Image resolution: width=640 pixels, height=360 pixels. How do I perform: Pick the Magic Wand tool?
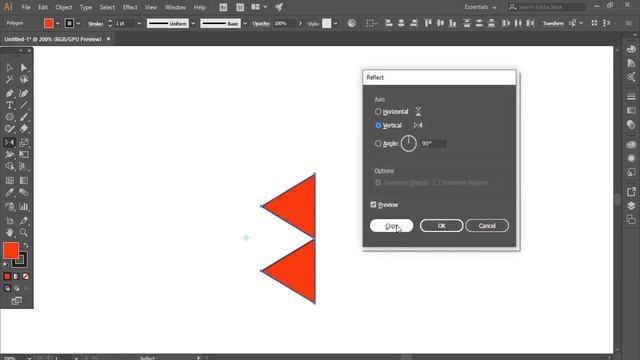pos(9,80)
